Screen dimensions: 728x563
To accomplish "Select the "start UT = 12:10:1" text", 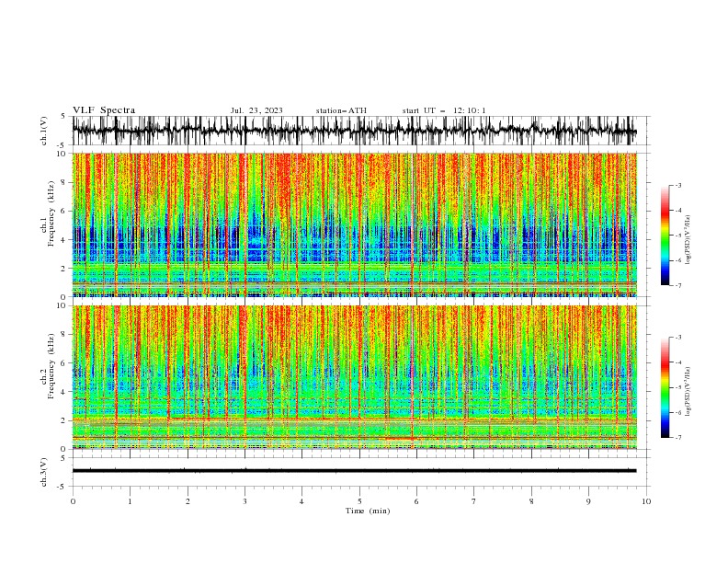I will (x=444, y=110).
